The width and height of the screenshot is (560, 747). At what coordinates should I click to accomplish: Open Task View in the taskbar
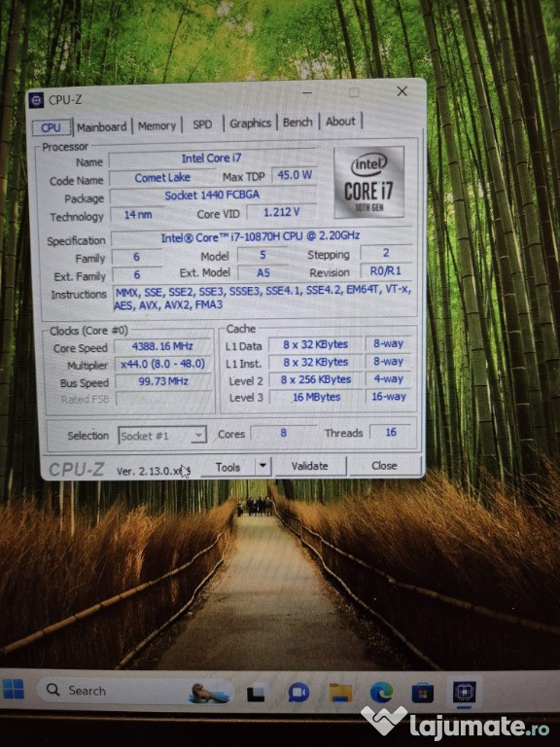(256, 693)
